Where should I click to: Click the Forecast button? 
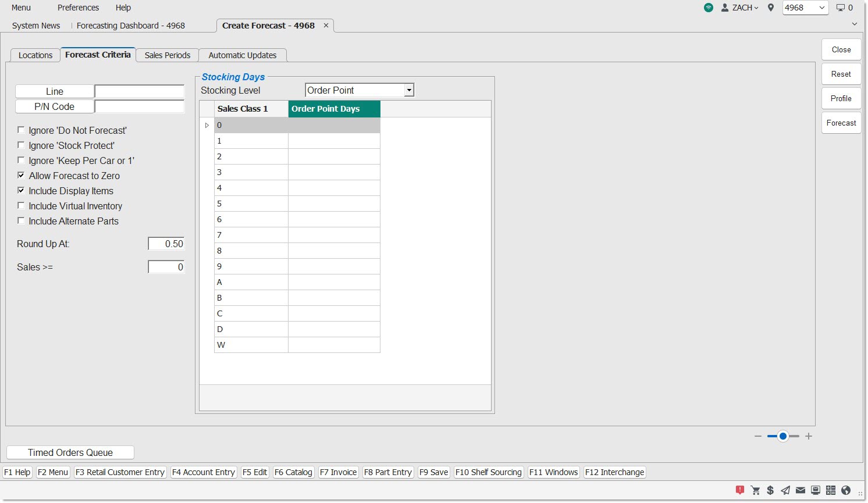(841, 123)
